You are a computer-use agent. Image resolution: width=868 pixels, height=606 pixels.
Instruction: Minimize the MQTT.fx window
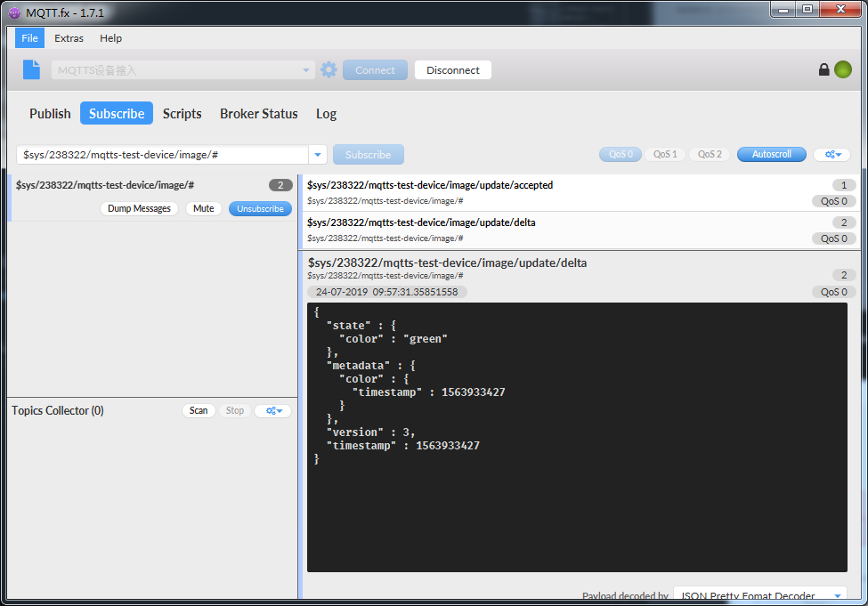click(x=783, y=9)
